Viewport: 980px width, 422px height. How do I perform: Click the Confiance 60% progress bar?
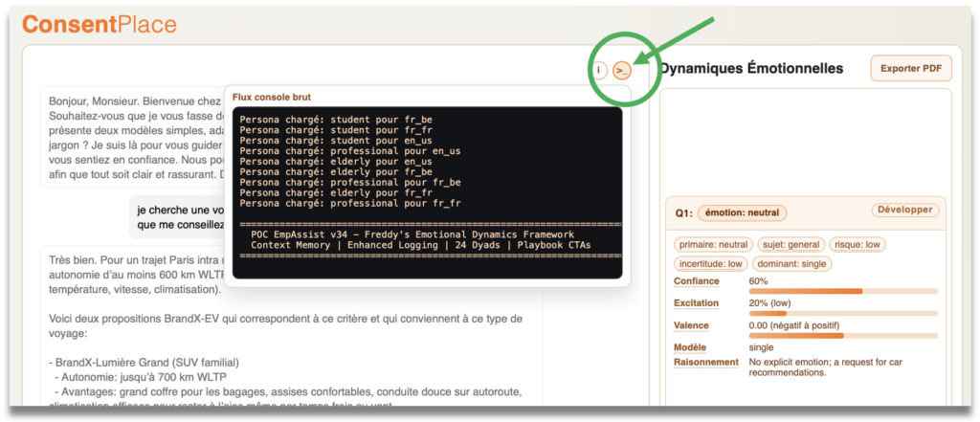[x=843, y=291]
